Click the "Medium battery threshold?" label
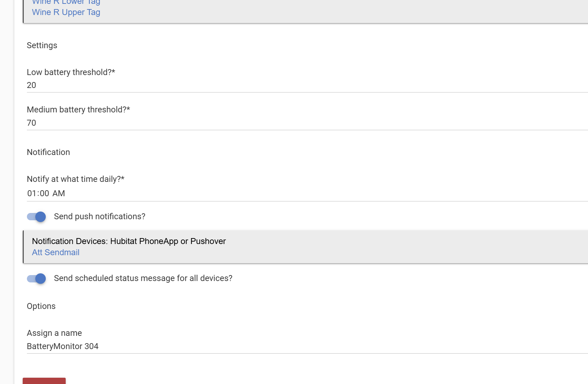This screenshot has width=588, height=384. click(78, 110)
